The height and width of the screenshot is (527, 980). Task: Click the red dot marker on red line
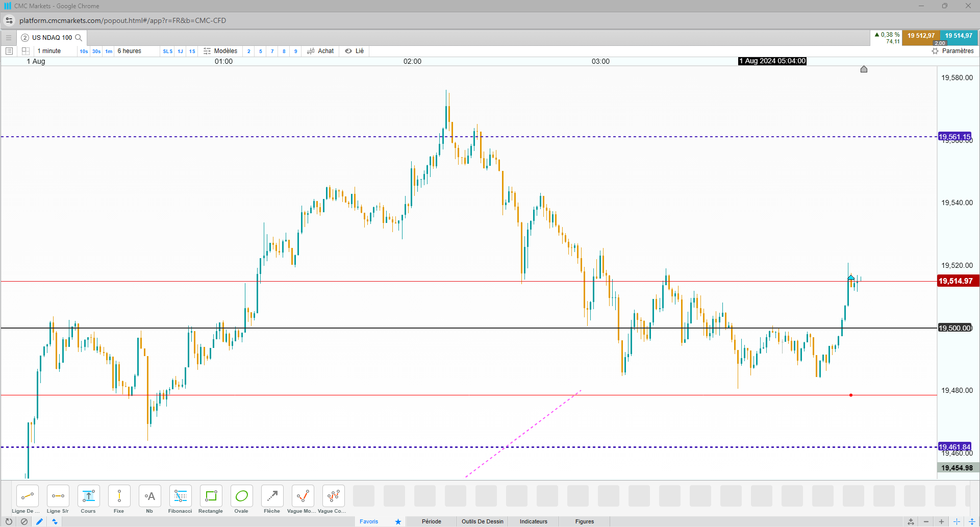(x=851, y=395)
